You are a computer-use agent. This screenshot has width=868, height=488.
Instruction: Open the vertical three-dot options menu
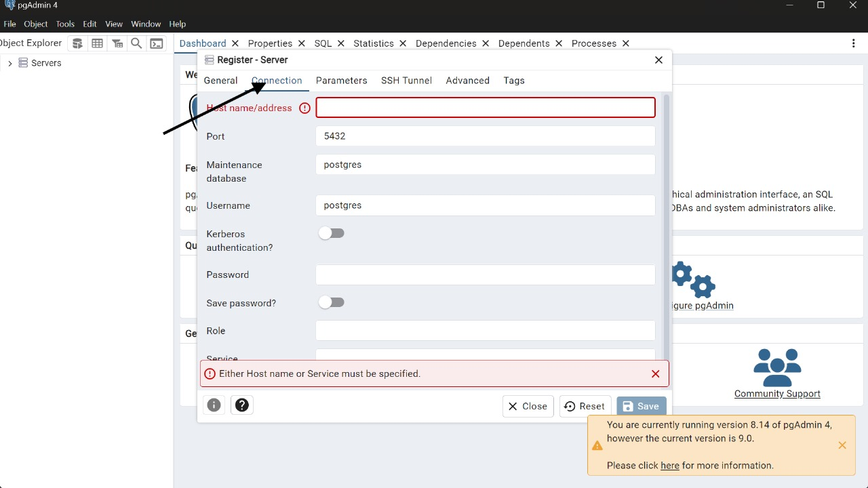[x=853, y=43]
